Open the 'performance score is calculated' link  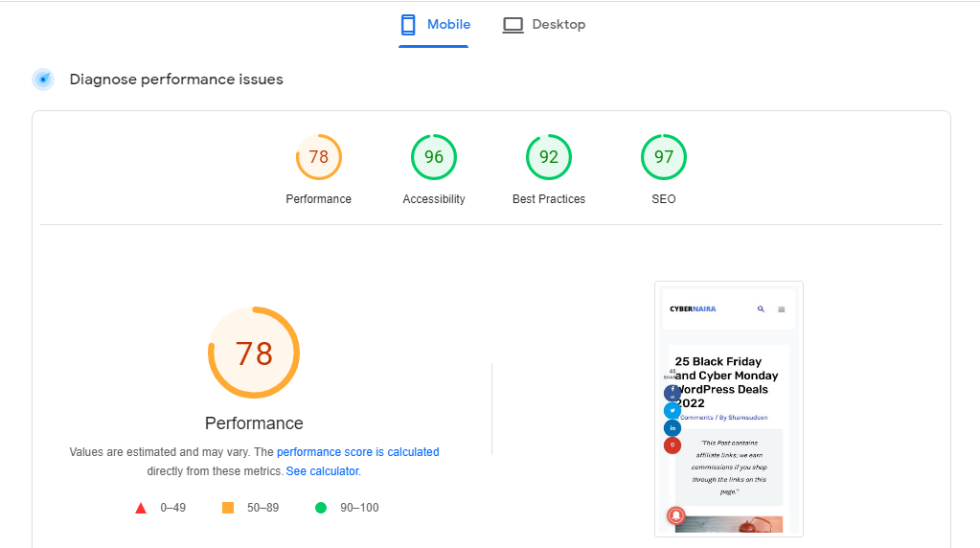[x=358, y=452]
